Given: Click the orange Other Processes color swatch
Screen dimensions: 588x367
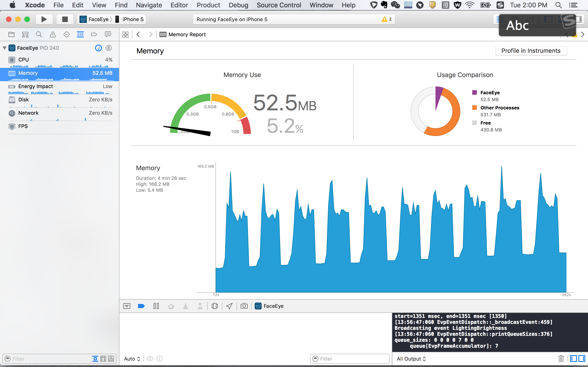Looking at the screenshot, I should point(474,108).
